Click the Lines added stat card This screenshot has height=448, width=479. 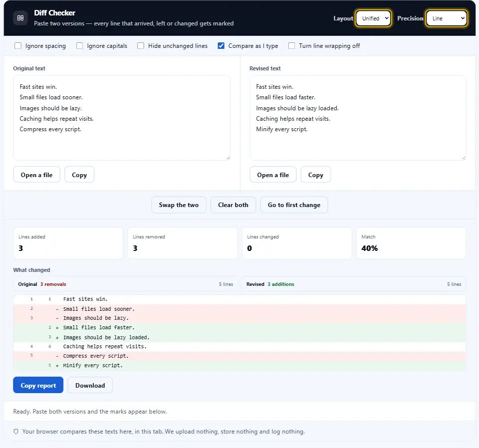point(68,243)
